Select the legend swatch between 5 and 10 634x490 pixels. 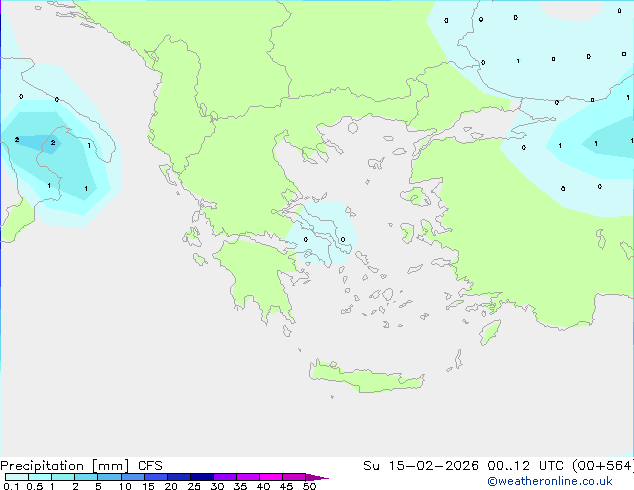(109, 477)
